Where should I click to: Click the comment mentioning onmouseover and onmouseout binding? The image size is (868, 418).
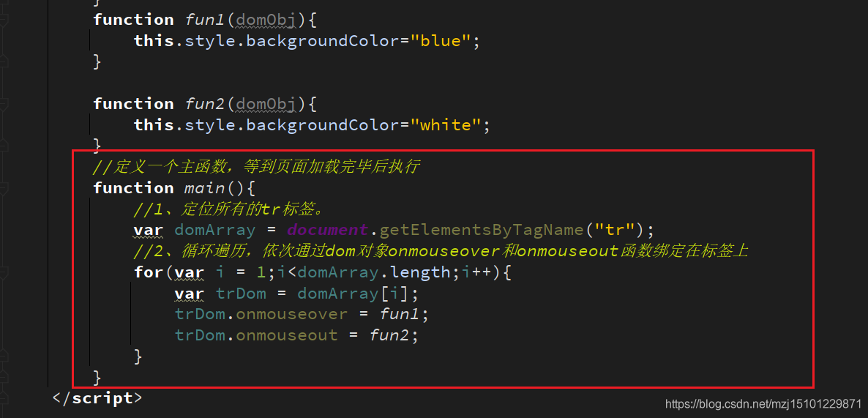coord(441,251)
